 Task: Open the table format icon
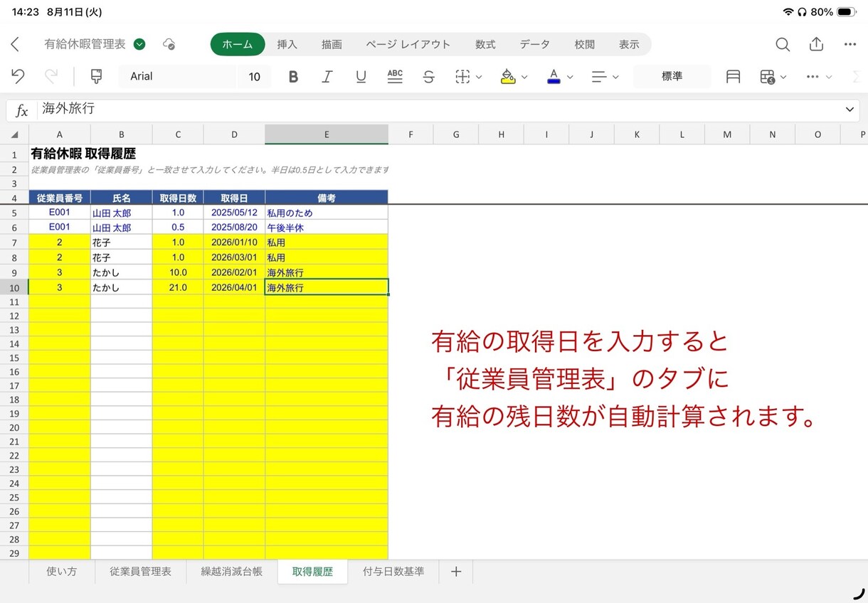tap(767, 77)
